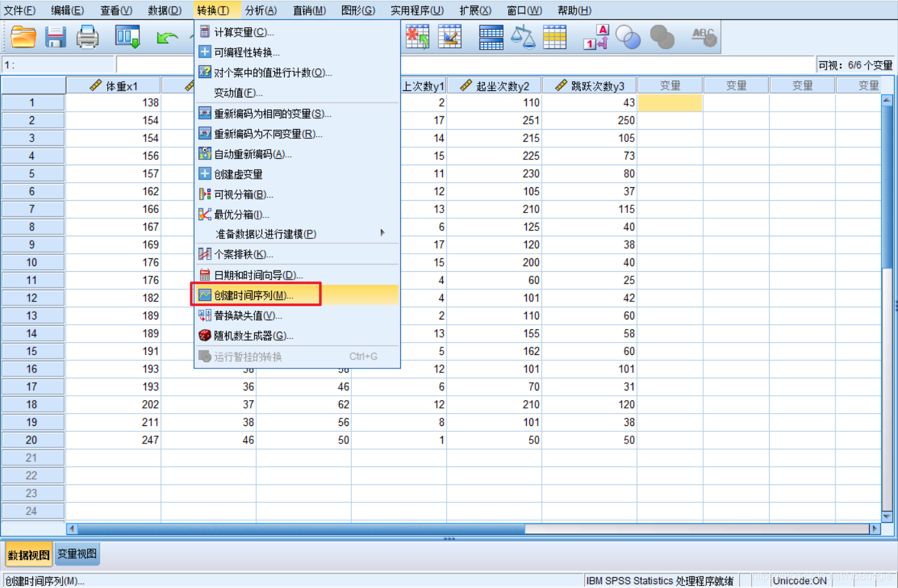Screen dimensions: 898x588
Task: Select 替换缺失值(V)... menu entry
Action: click(298, 316)
